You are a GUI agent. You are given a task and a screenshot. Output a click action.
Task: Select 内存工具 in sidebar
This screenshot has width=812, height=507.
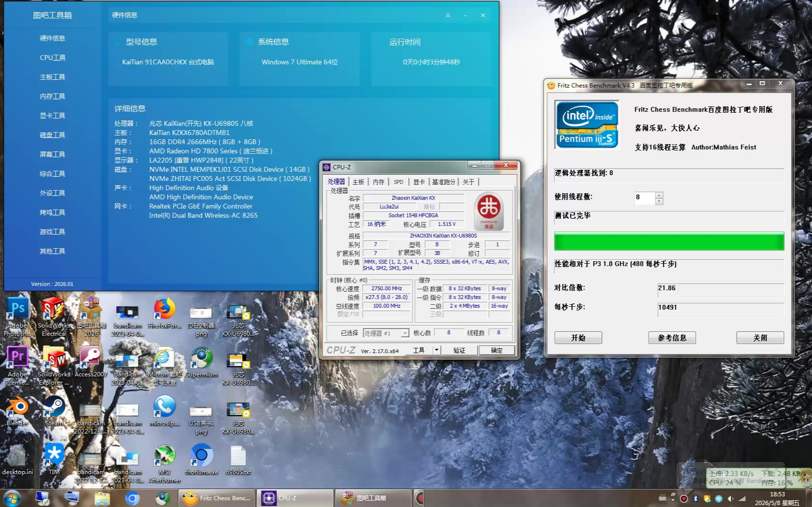click(x=52, y=96)
